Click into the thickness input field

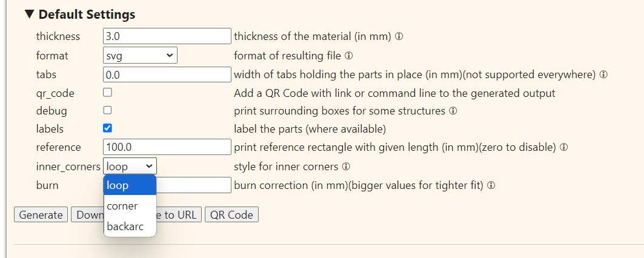pyautogui.click(x=167, y=36)
